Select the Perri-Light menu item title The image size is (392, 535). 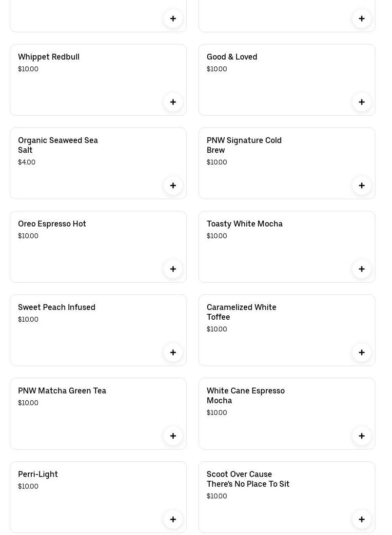tap(38, 474)
